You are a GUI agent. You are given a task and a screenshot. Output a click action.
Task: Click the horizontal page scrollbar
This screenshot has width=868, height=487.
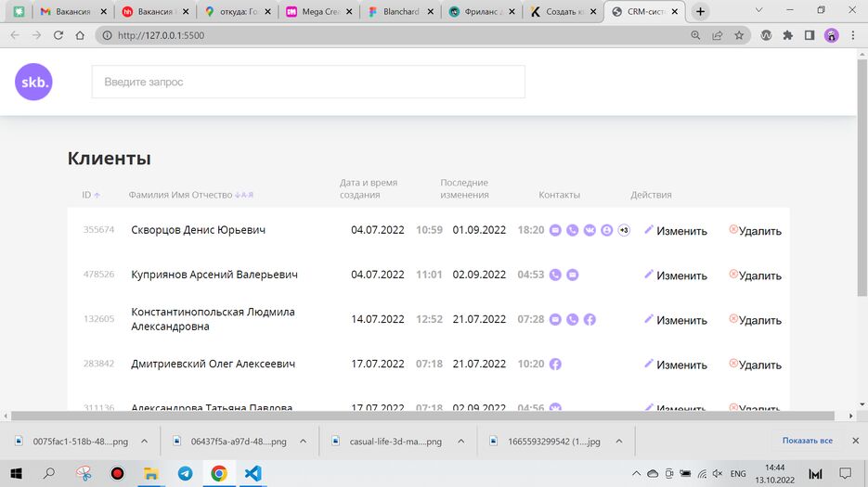(x=422, y=416)
